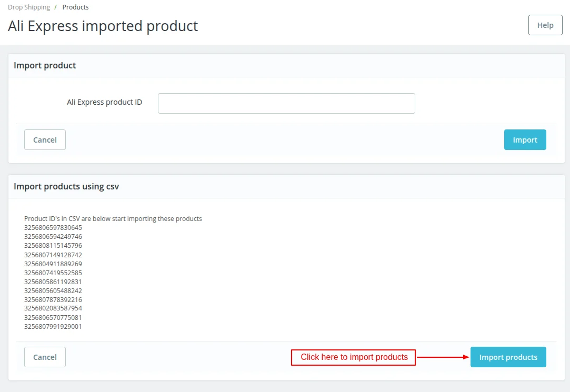Cancel the csv import section
570x392 pixels.
pyautogui.click(x=45, y=357)
